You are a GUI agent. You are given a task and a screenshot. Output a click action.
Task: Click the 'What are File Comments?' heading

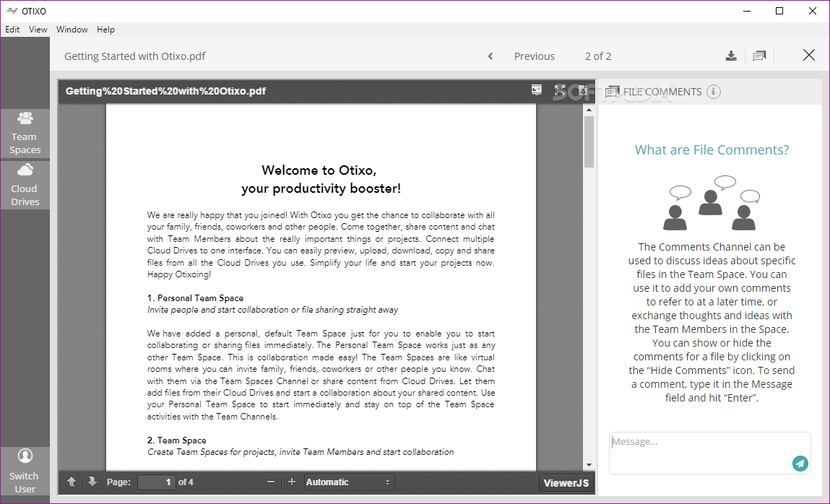point(712,149)
